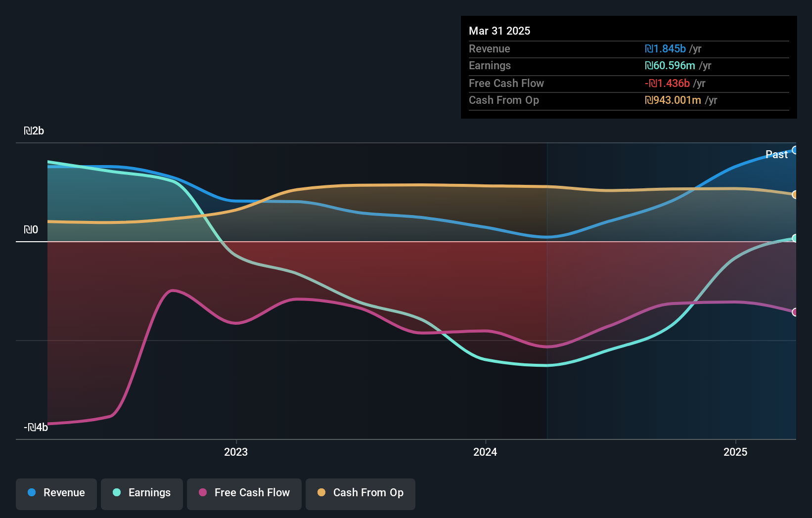Toggle the Earnings legend button
This screenshot has width=812, height=518.
(x=142, y=494)
